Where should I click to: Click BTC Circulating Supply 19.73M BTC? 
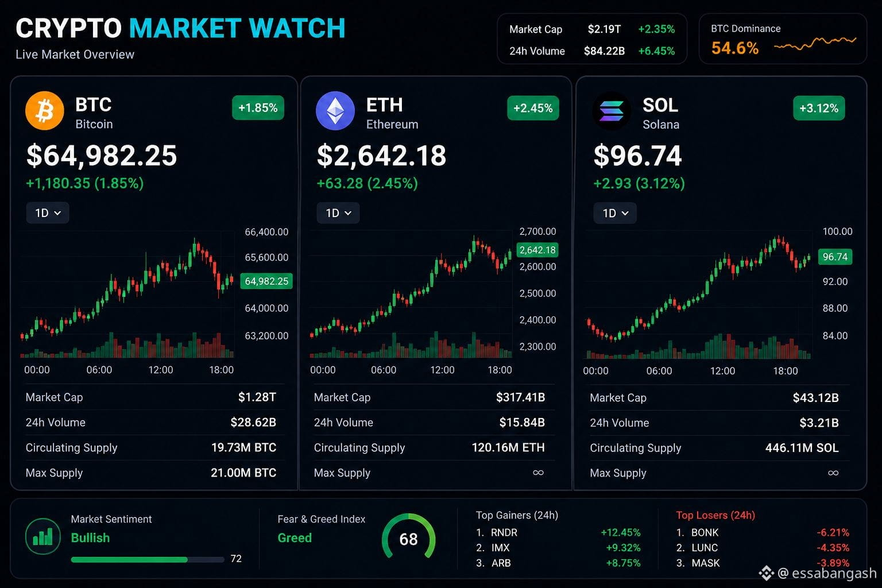point(243,447)
